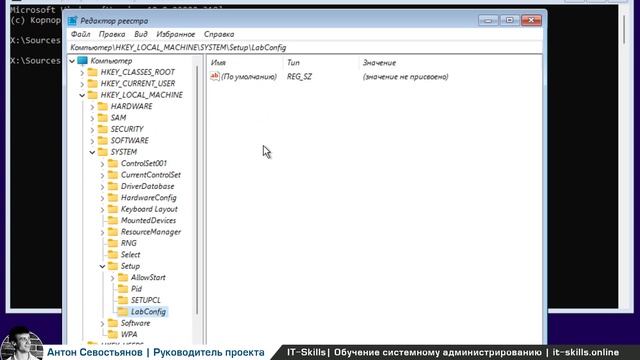Maximize the Registry Editor window
The height and width of the screenshot is (360, 640).
[x=509, y=20]
